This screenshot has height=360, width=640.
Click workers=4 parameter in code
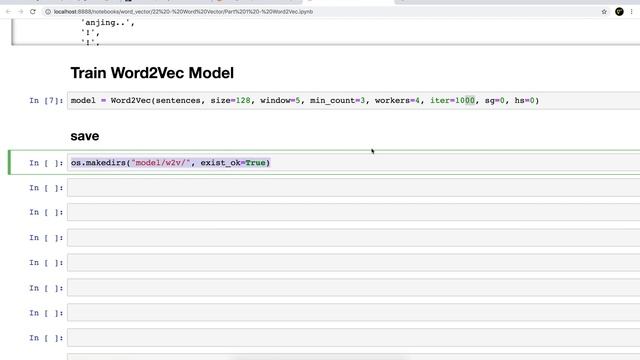pos(397,100)
